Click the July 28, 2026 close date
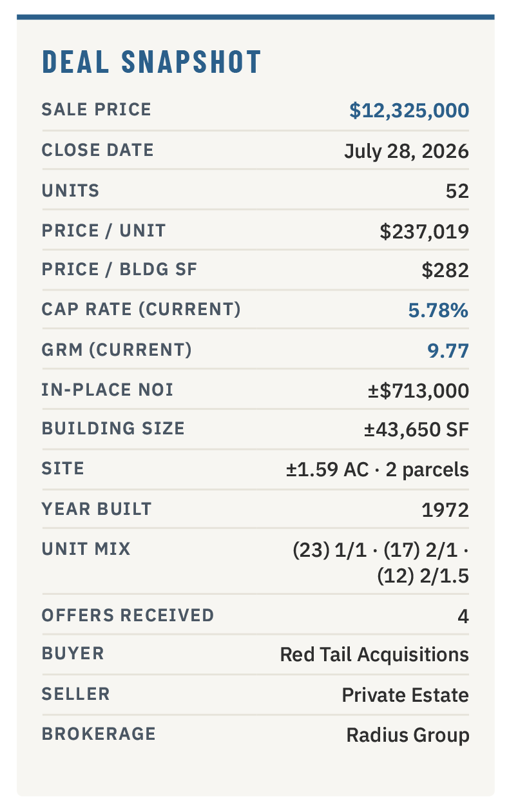Image resolution: width=509 pixels, height=812 pixels. coord(407,151)
